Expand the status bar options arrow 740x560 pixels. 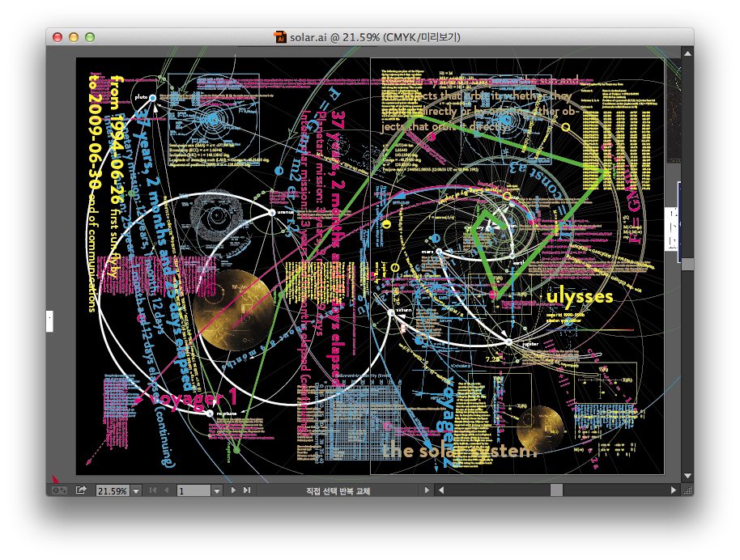[x=427, y=490]
